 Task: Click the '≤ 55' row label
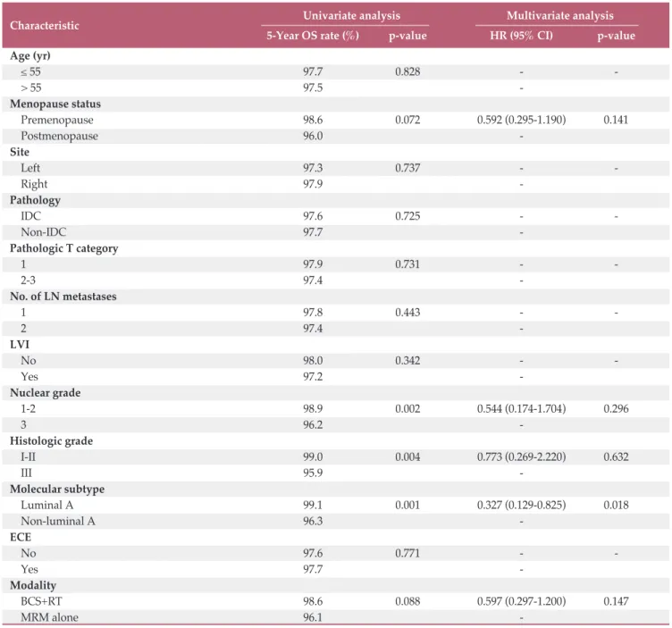(x=30, y=72)
